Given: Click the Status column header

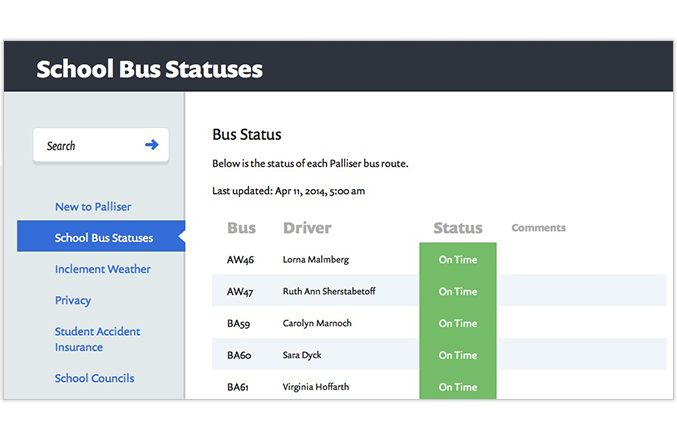Looking at the screenshot, I should click(458, 228).
